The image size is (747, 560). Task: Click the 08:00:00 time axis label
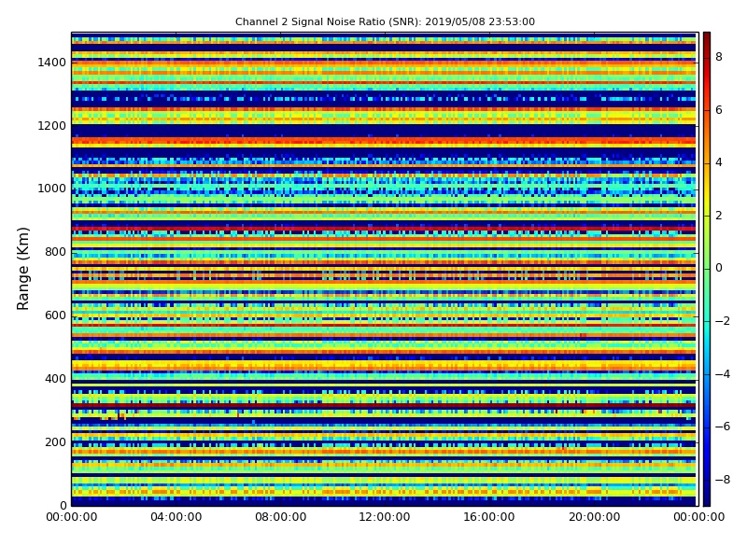click(x=281, y=517)
